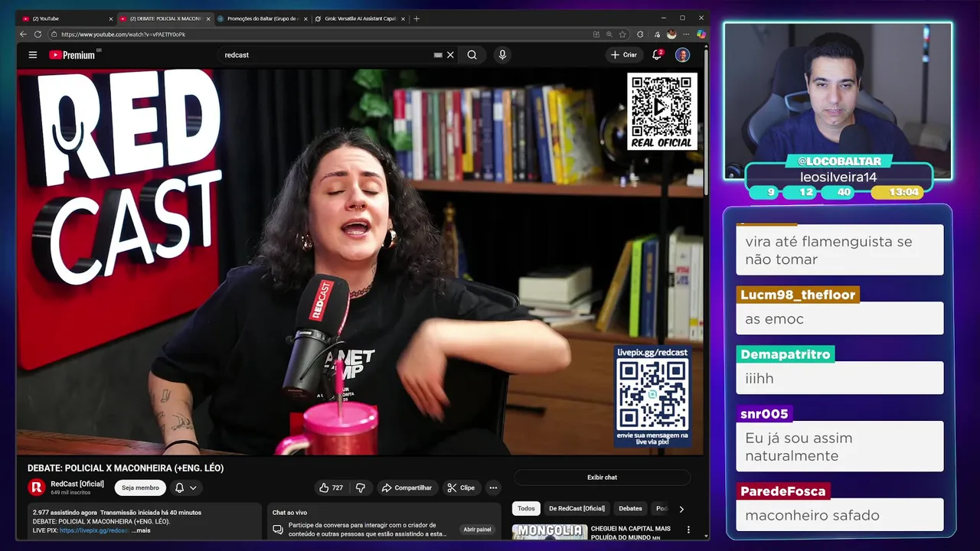
Task: Open the livepix.gg/redcast description link
Action: click(93, 530)
